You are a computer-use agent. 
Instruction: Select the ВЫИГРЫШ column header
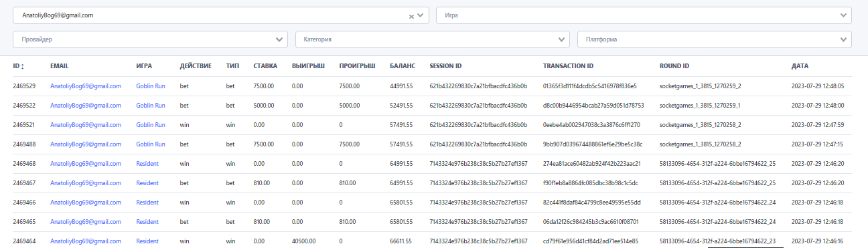(309, 66)
